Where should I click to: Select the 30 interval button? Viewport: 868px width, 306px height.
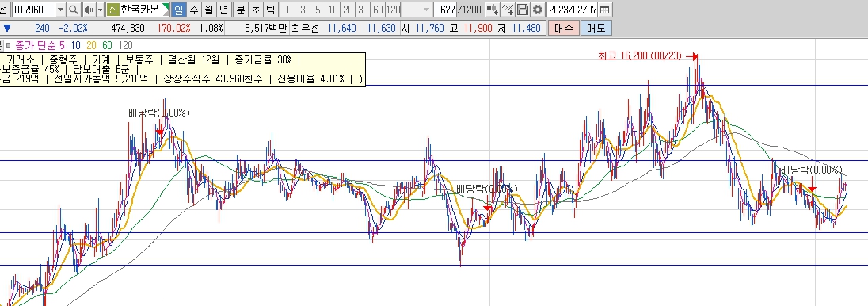pos(363,10)
